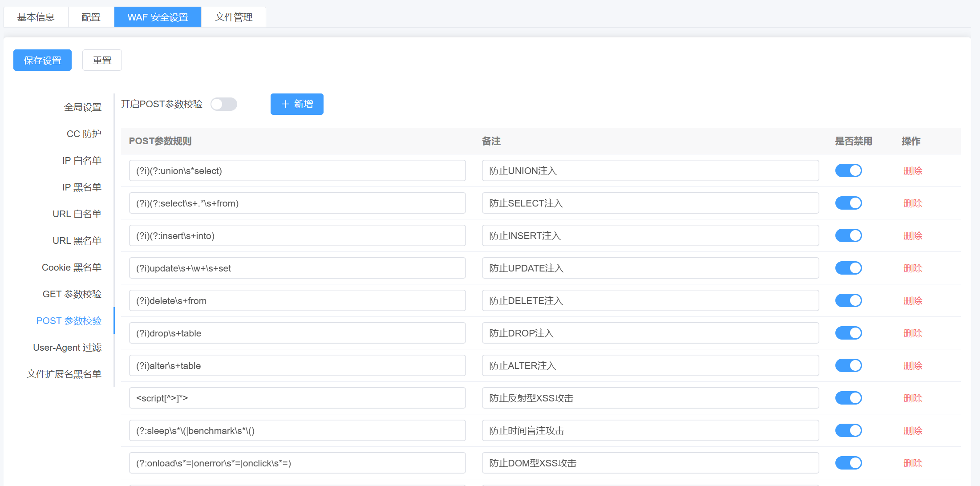Edit the drop table rule field

[297, 333]
